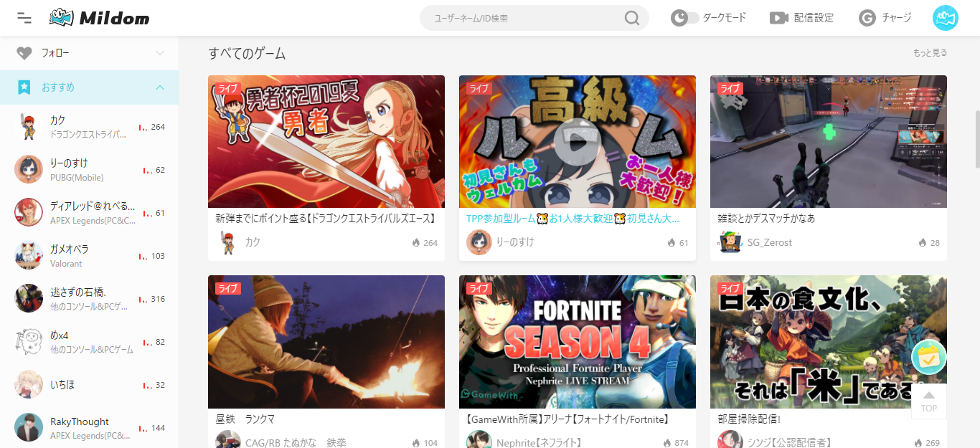
Task: Click title TPP参加型ルーム
Action: click(573, 219)
